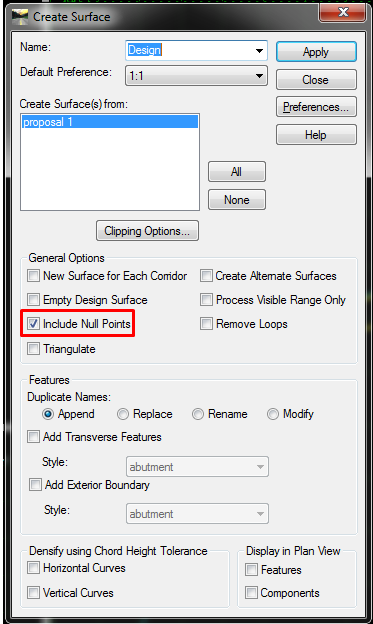Uncheck Include Null Points checkbox

(33, 324)
